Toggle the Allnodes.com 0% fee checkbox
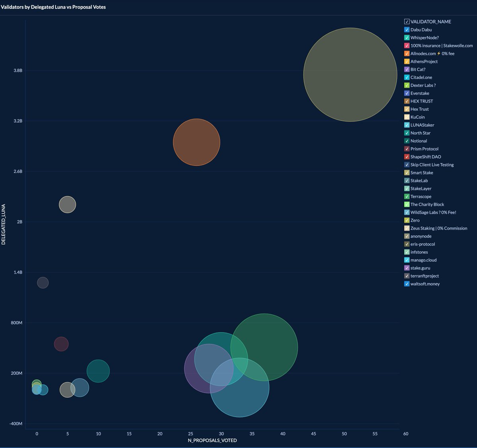Image resolution: width=477 pixels, height=448 pixels. (407, 53)
